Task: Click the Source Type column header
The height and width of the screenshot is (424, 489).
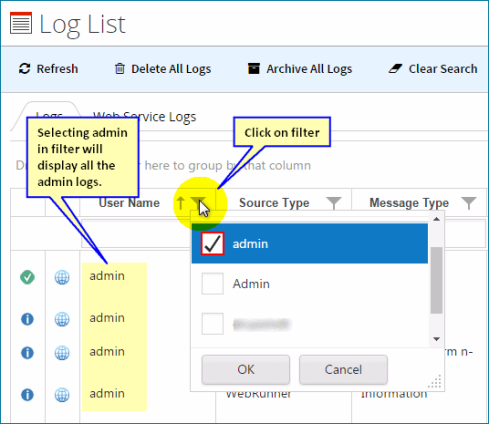Action: pyautogui.click(x=274, y=203)
